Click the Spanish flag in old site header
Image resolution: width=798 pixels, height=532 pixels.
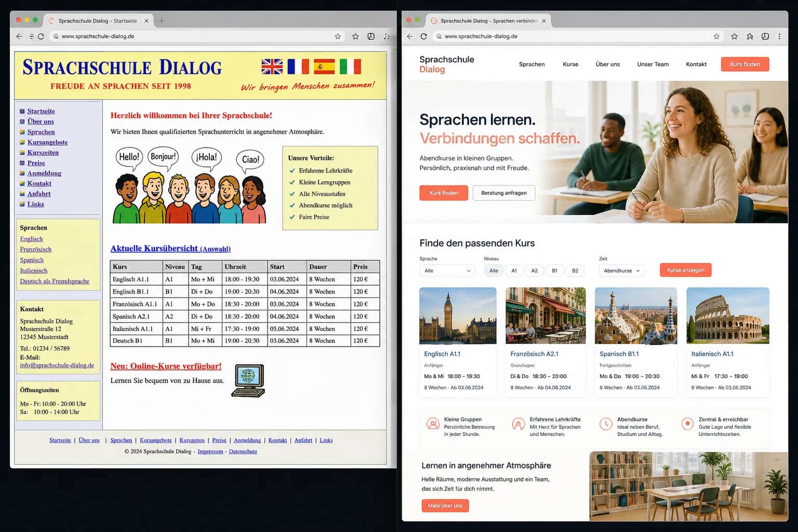[x=324, y=66]
